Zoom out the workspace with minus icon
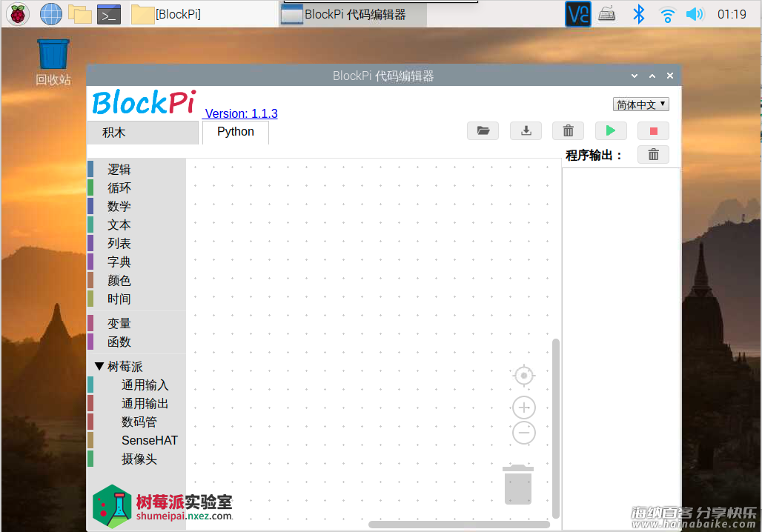The width and height of the screenshot is (762, 532). 524,433
